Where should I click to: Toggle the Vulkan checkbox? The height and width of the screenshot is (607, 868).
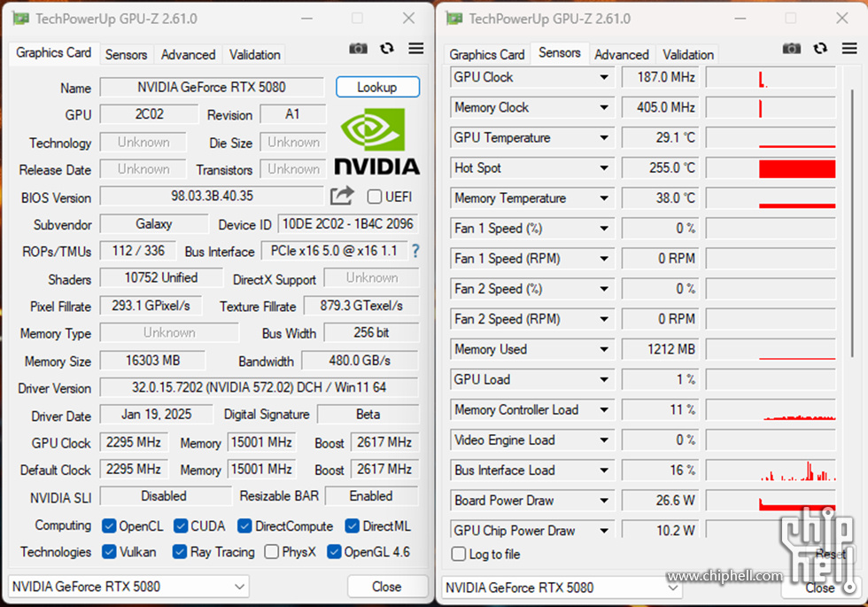click(109, 551)
